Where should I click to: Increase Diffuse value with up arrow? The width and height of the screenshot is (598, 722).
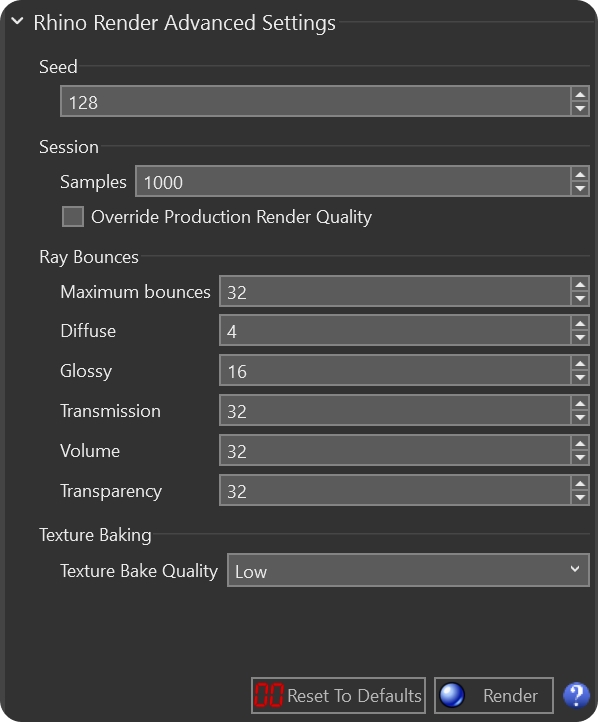click(x=580, y=324)
